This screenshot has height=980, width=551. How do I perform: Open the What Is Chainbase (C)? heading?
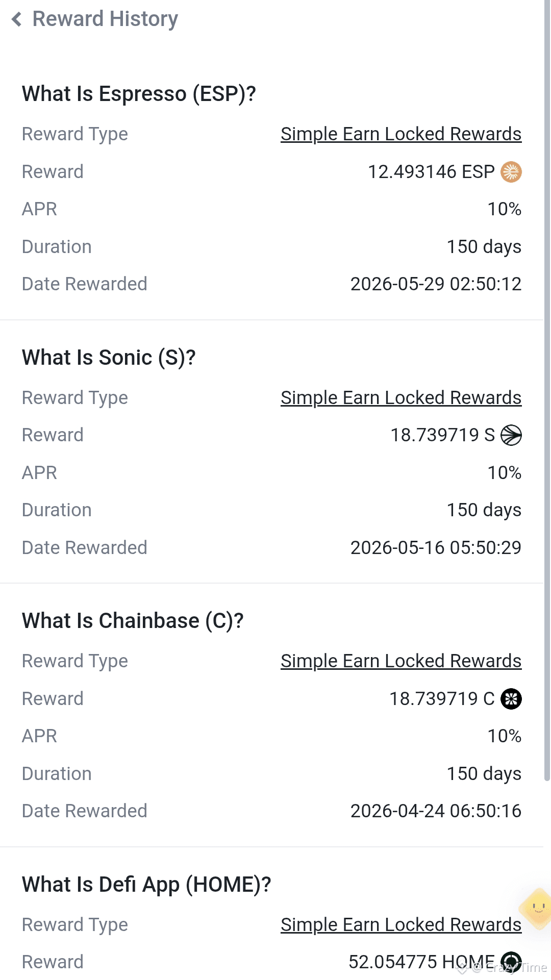pyautogui.click(x=133, y=621)
